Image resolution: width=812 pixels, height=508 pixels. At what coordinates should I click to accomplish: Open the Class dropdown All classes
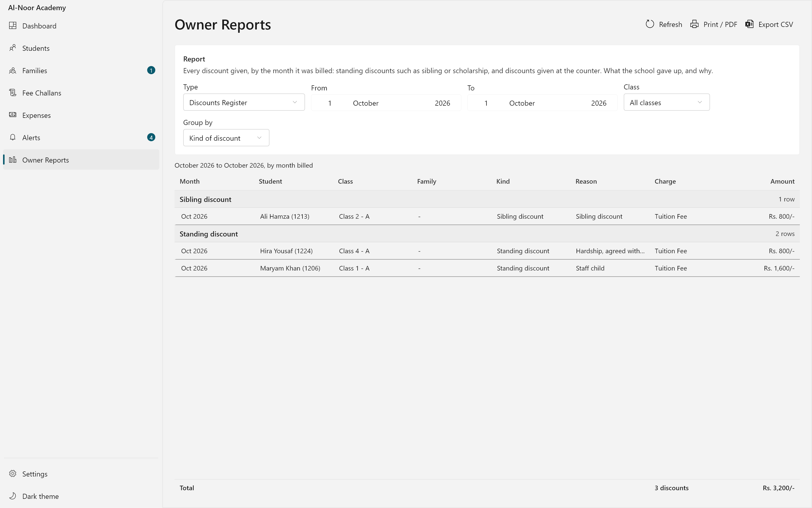pyautogui.click(x=666, y=102)
